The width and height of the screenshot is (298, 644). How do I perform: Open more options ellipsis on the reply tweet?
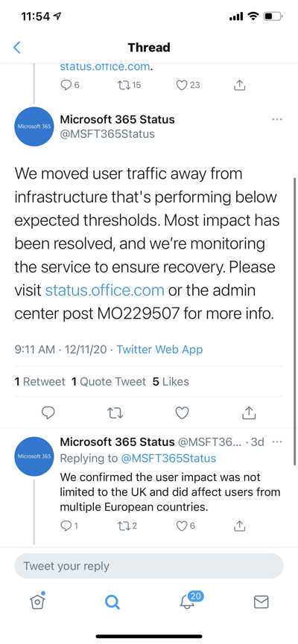coord(277,442)
